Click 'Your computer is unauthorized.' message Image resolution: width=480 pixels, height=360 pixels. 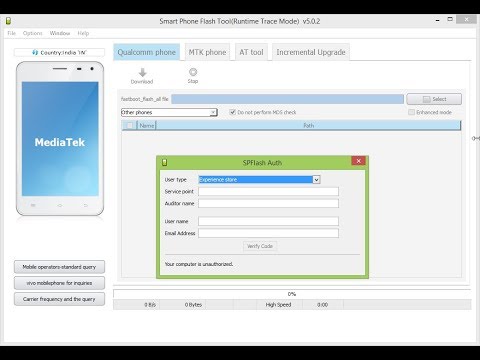pyautogui.click(x=199, y=264)
